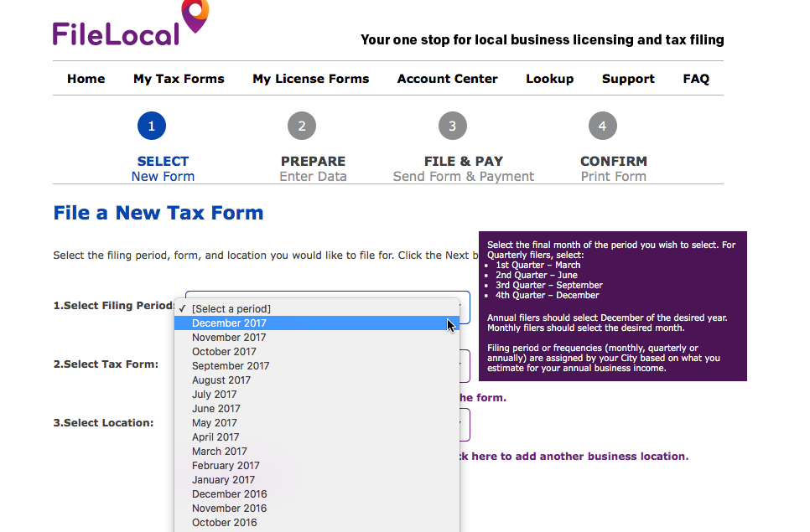Viewport: 810px width, 532px height.
Task: Click step 4 circle for CONFIRM
Action: tap(602, 126)
